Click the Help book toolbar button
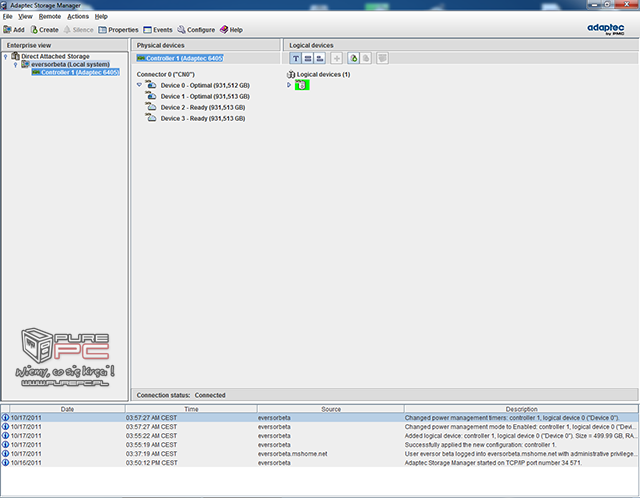 click(231, 30)
